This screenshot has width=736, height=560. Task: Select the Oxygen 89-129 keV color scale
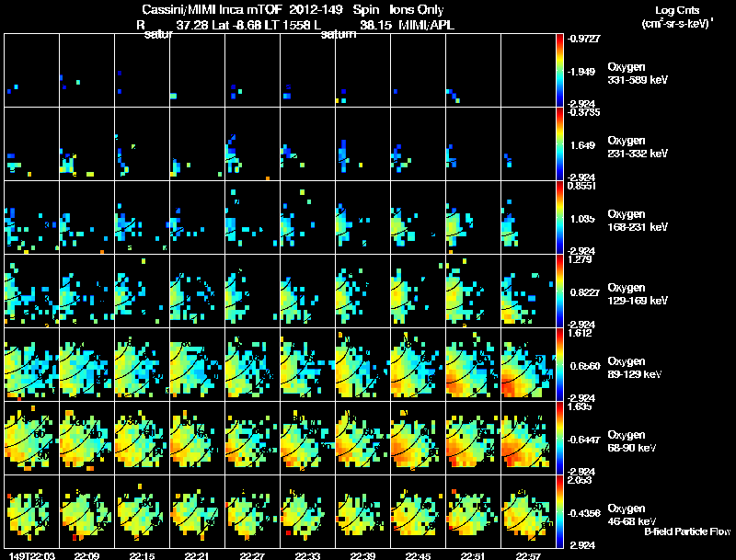point(559,364)
